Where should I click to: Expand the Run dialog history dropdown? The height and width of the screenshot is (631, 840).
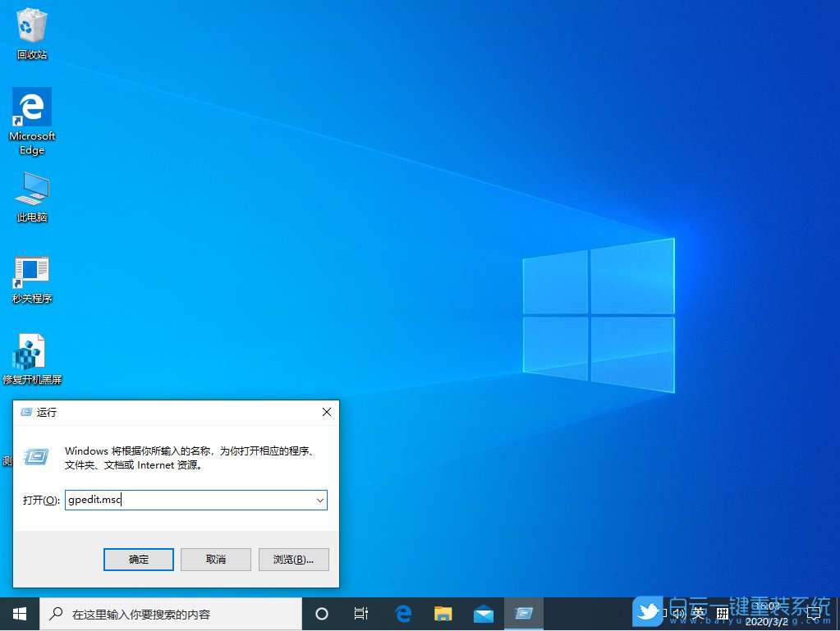coord(321,500)
